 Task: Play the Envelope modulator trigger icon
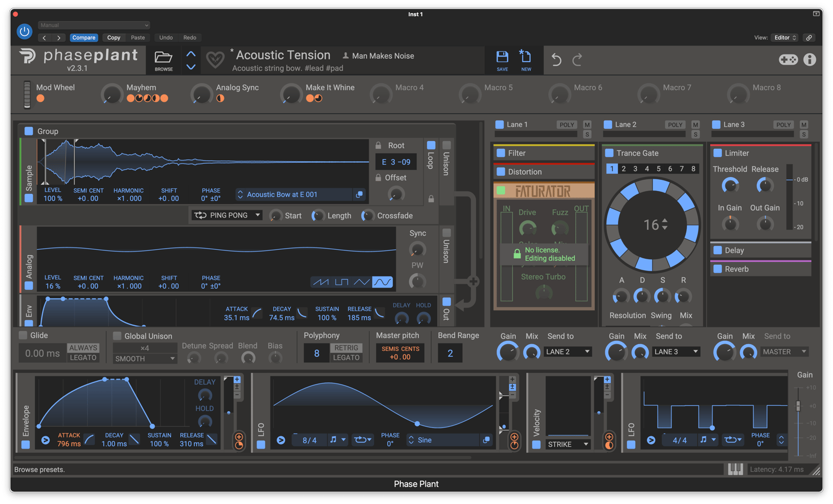46,440
